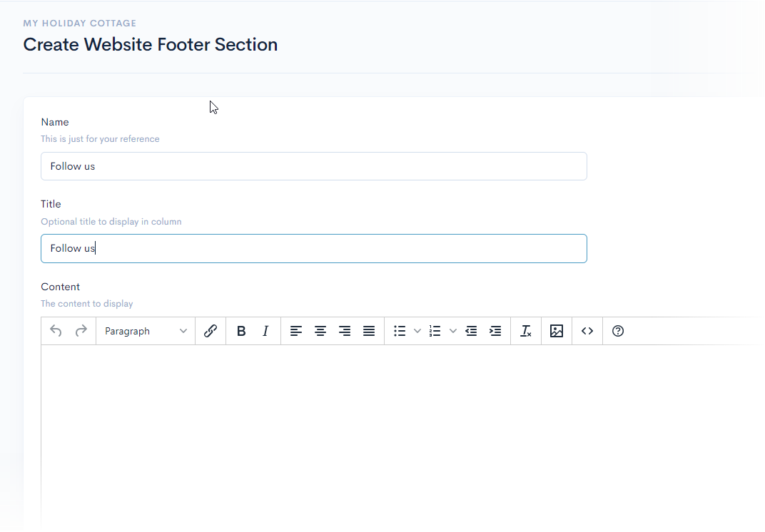Toggle bold formatting
The width and height of the screenshot is (765, 532).
click(x=241, y=331)
